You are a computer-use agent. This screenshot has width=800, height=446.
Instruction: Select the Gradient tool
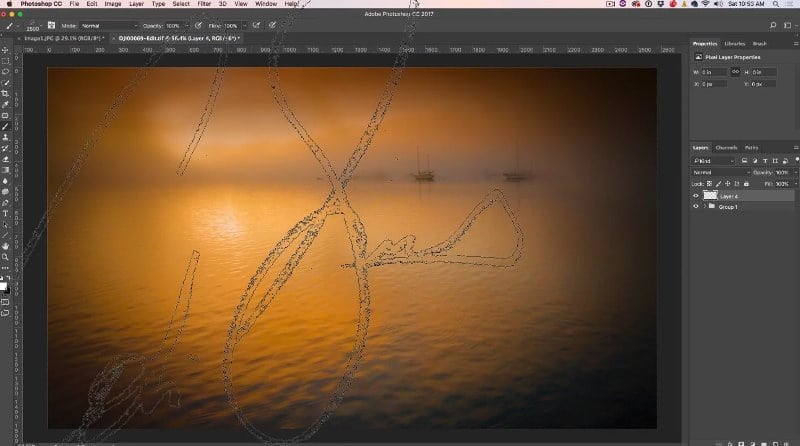point(5,170)
